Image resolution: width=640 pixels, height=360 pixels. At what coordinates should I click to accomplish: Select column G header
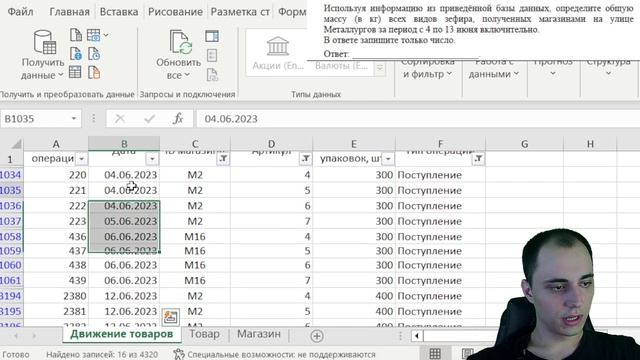[524, 144]
